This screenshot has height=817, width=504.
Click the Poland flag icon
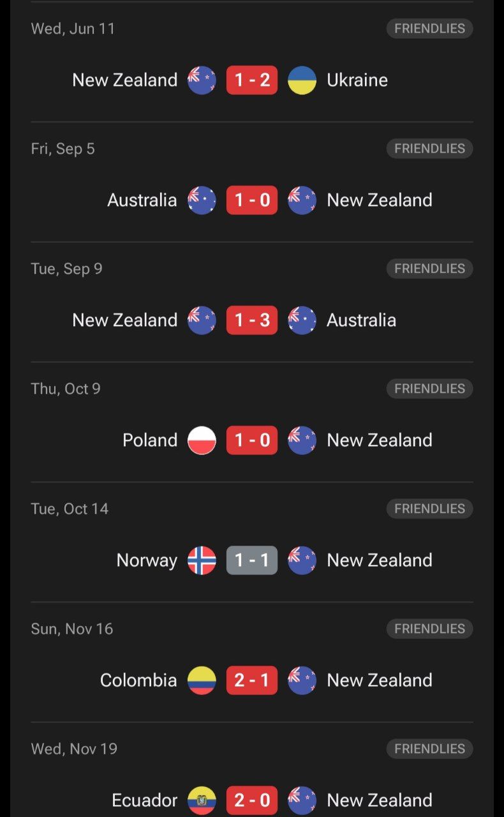pos(202,440)
